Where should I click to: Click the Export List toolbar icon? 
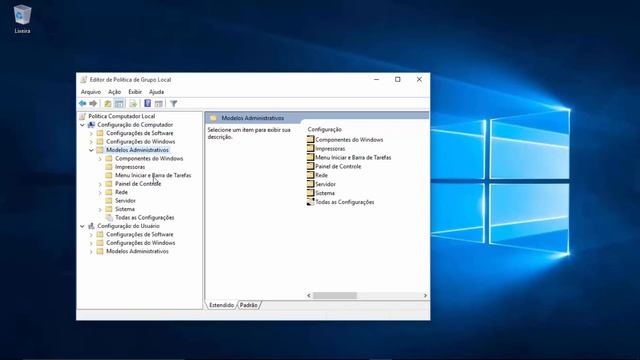(133, 104)
